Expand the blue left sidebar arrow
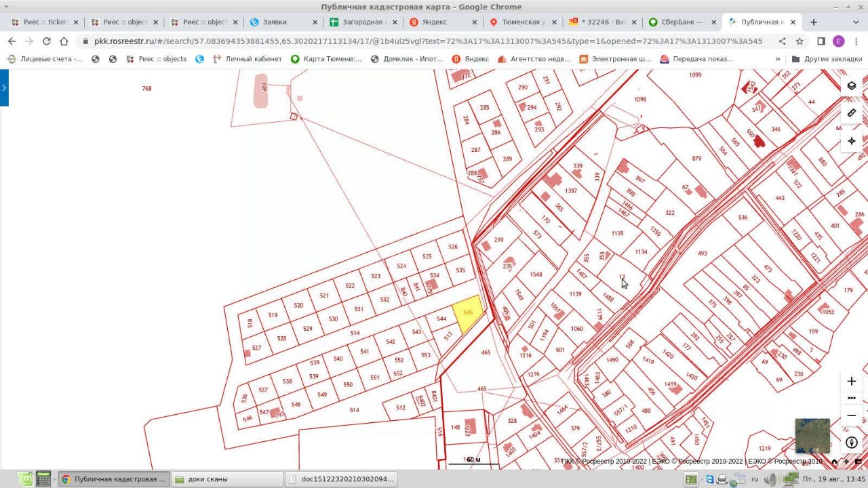This screenshot has height=488, width=868. point(4,87)
